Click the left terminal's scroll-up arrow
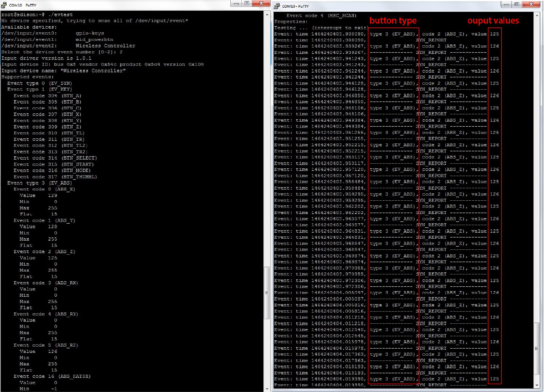Viewport: 544px width, 392px height. (x=267, y=14)
